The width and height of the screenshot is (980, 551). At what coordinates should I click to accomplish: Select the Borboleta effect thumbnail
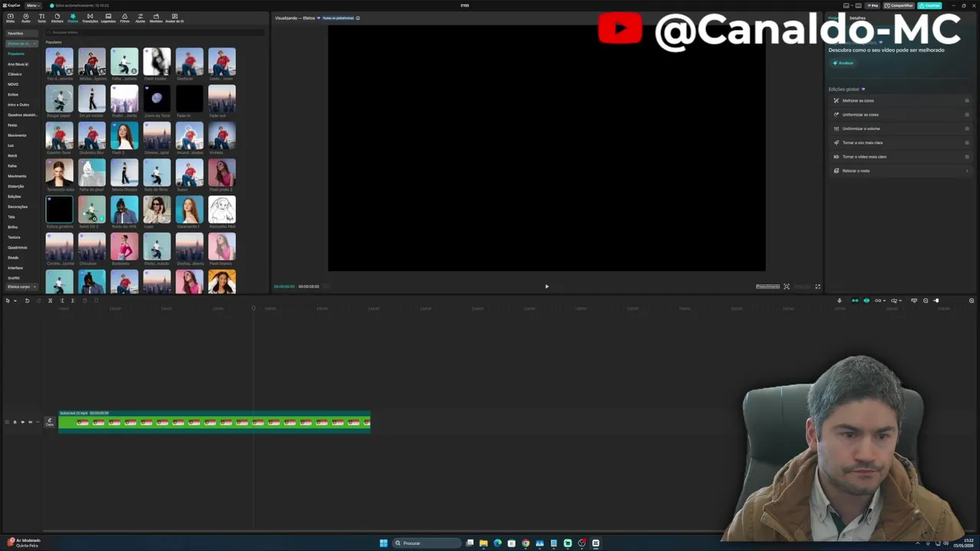click(x=124, y=246)
